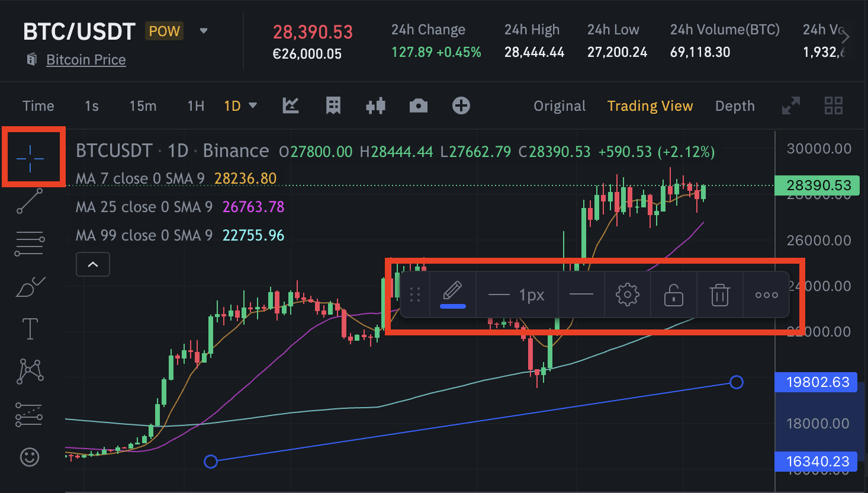This screenshot has height=493, width=868.
Task: Click the trend line's upper right endpoint
Action: tap(737, 382)
